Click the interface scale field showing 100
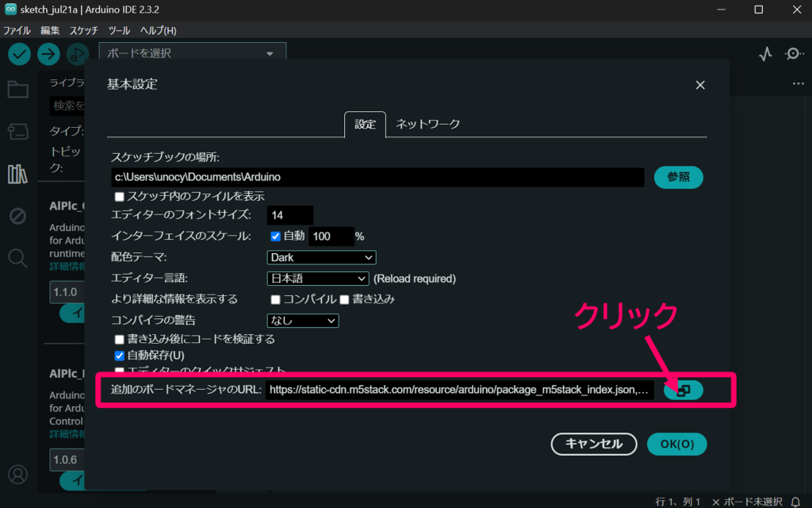 click(x=331, y=237)
